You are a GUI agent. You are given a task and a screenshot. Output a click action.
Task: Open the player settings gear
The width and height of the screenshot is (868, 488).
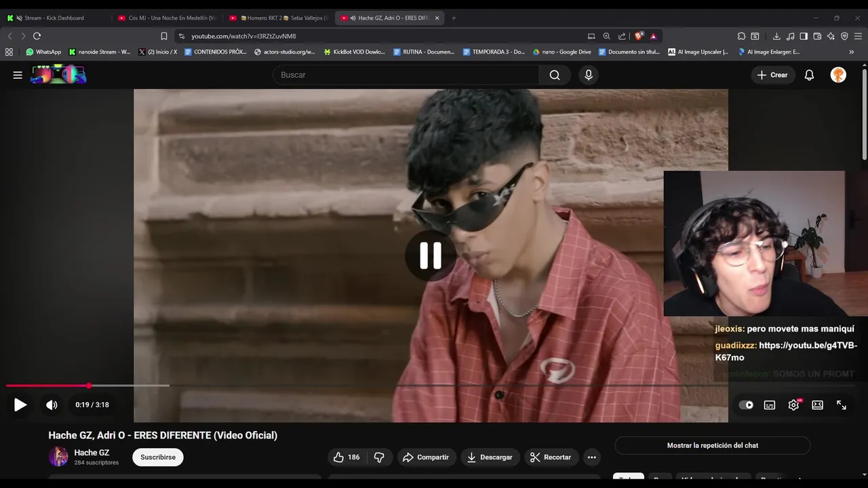click(x=793, y=405)
